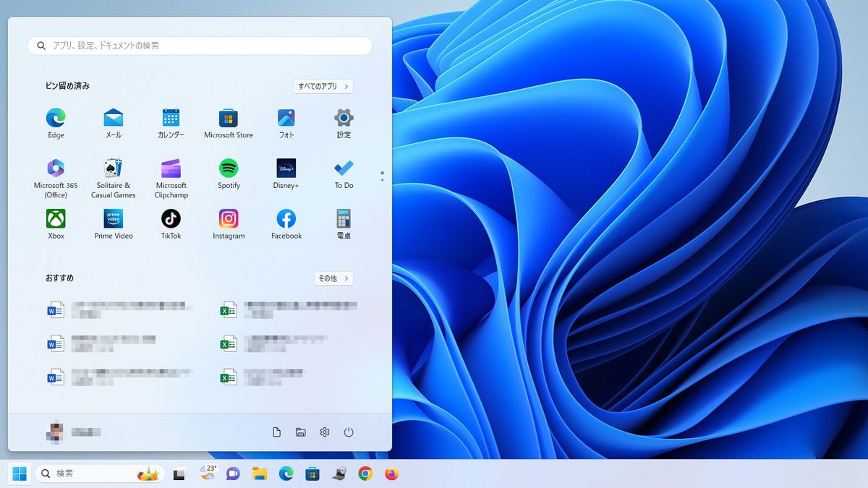This screenshot has width=868, height=488.
Task: Open File Explorer from the taskbar
Action: tap(260, 474)
